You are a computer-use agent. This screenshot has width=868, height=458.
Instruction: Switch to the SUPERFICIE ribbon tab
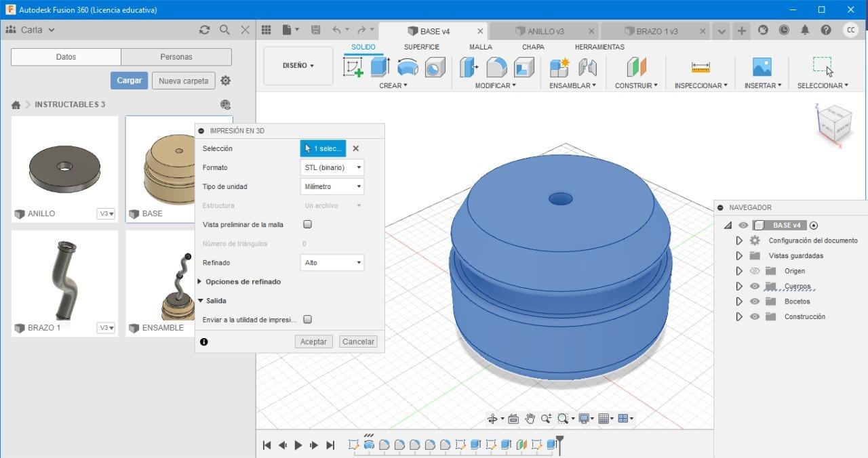click(422, 47)
